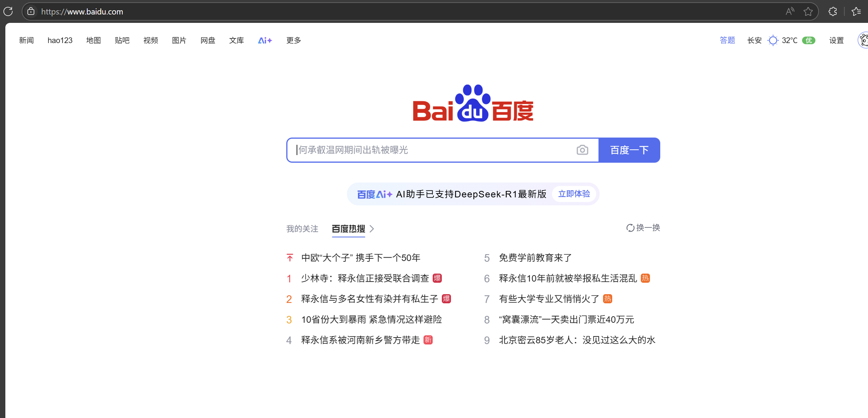Image resolution: width=868 pixels, height=418 pixels.
Task: Click the 百度一下 search button
Action: [x=629, y=150]
